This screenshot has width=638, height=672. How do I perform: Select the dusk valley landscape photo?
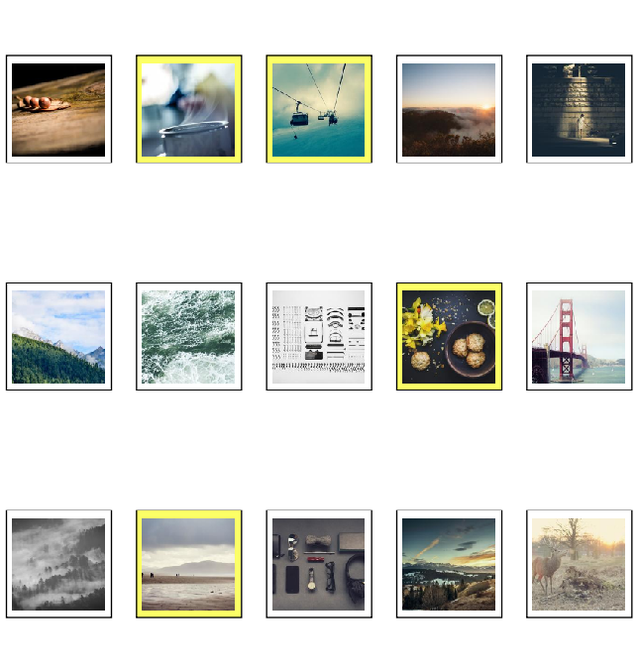[x=449, y=564]
